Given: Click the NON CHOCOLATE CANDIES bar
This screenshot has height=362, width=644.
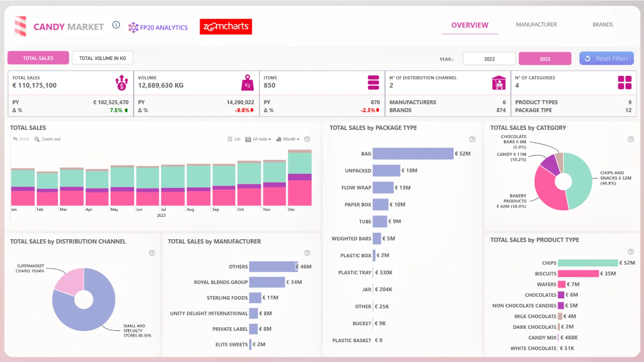Looking at the screenshot, I should [560, 305].
